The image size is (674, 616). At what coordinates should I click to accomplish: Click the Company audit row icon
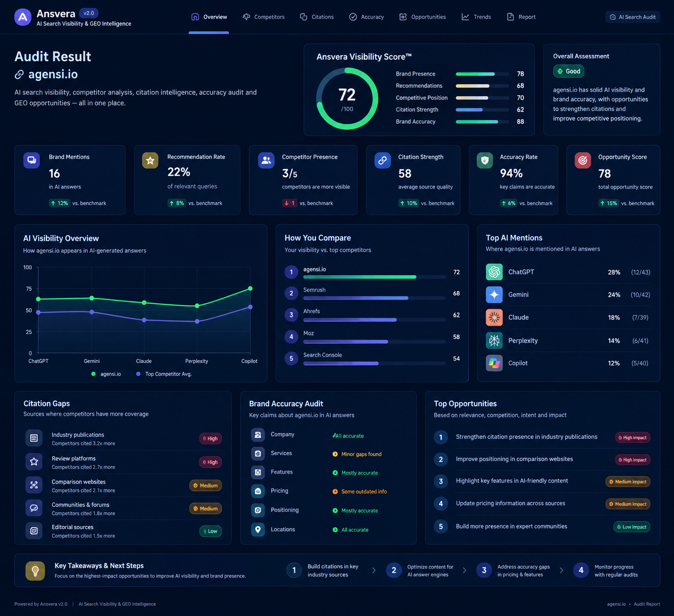click(258, 435)
